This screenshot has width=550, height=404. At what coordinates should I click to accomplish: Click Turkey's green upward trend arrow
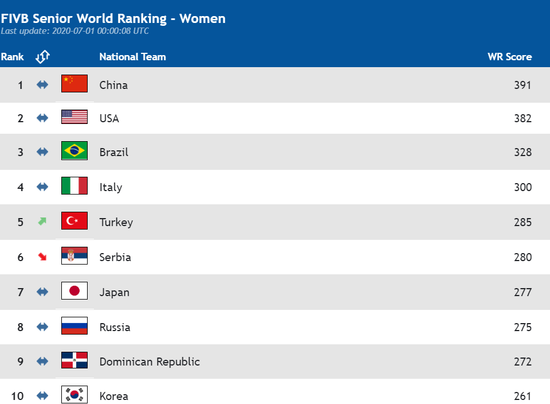42,221
